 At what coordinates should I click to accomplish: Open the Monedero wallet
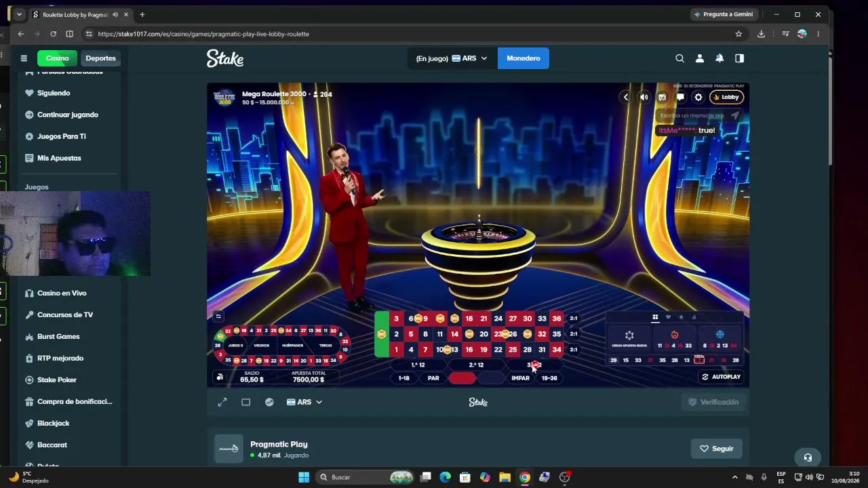click(x=524, y=58)
